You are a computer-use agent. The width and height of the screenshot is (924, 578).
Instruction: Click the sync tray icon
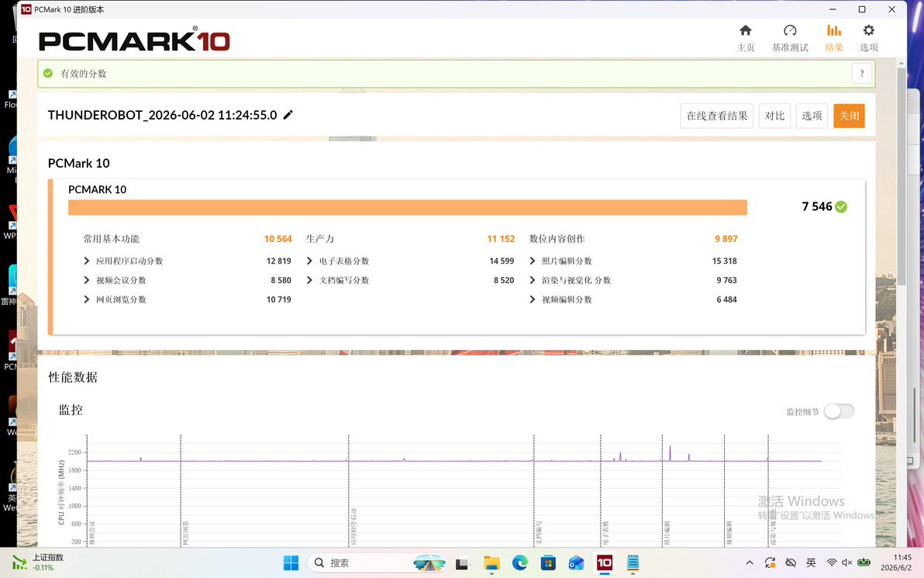click(x=771, y=562)
